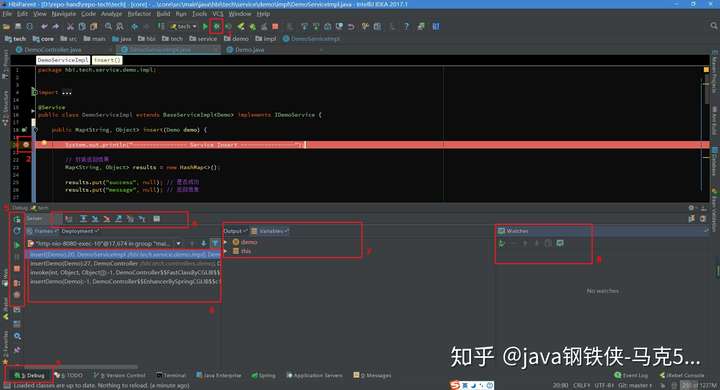Viewport: 720px width, 390px height.
Task: Resume program in debug side toolbar
Action: tap(17, 245)
